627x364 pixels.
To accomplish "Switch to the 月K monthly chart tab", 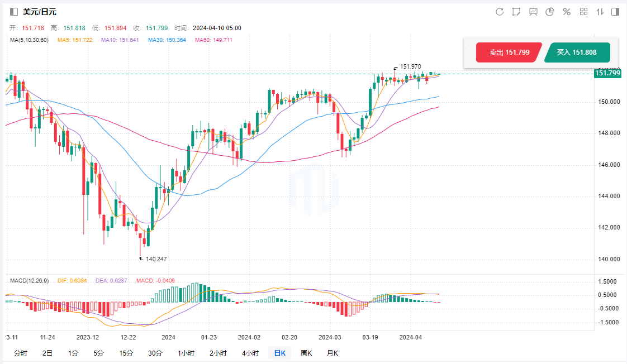I will click(x=332, y=353).
